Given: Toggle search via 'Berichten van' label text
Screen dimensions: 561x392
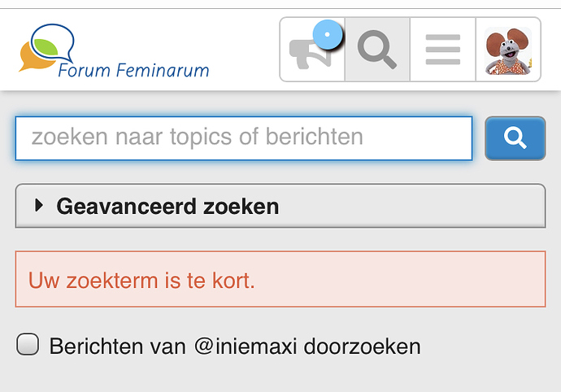Looking at the screenshot, I should [x=118, y=346].
